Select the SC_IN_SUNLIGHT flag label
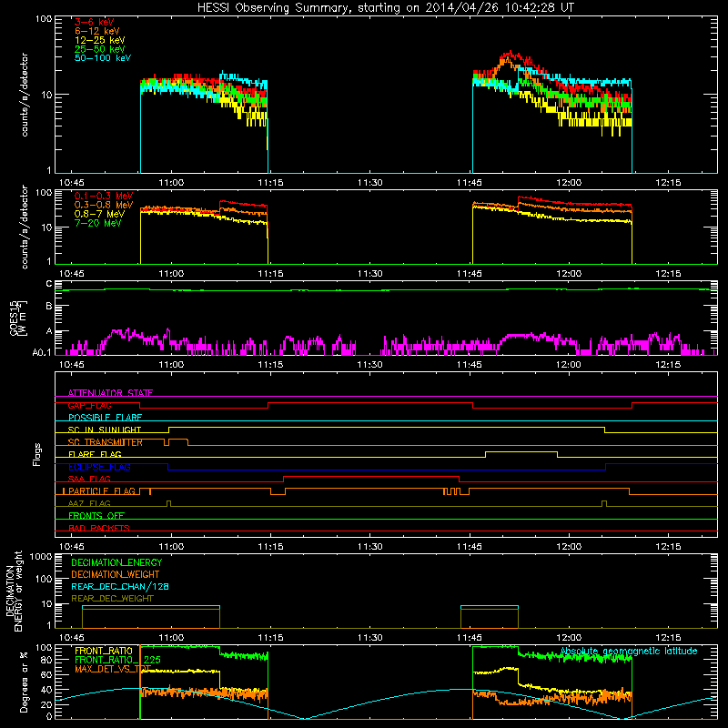The height and width of the screenshot is (728, 728). click(x=105, y=430)
